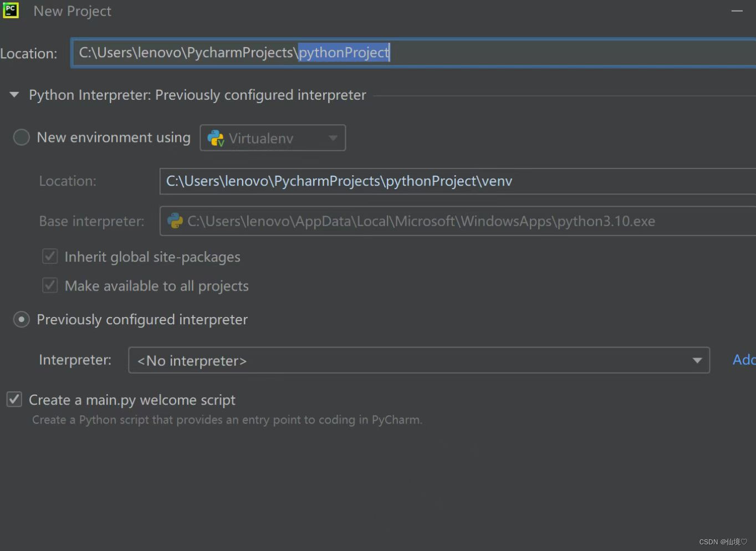The height and width of the screenshot is (551, 756).
Task: Click the PyCharm logo in title bar
Action: [11, 10]
